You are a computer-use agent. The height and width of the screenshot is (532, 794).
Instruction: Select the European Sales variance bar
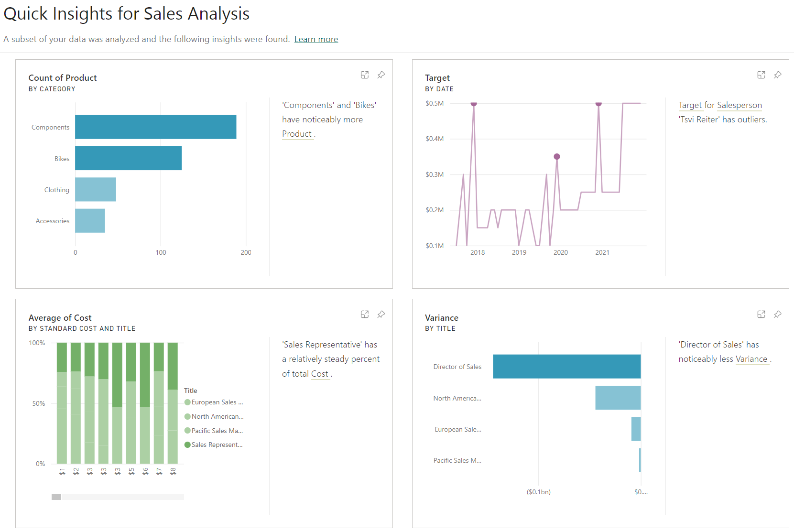(636, 429)
